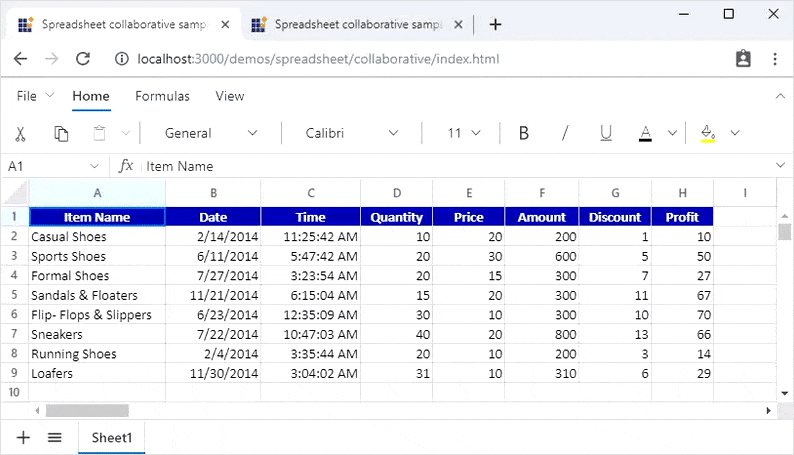Open the Formulas ribbon tab
Image resolution: width=794 pixels, height=455 pixels.
tap(162, 96)
